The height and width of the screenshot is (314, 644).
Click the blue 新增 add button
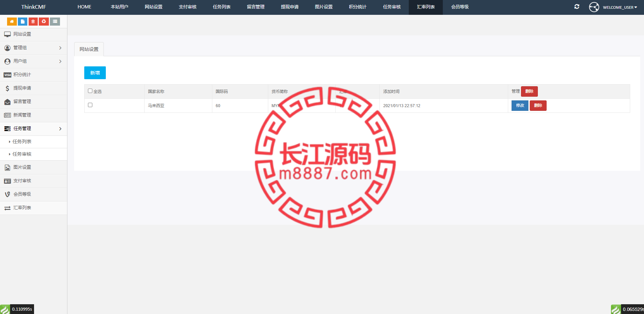[x=95, y=73]
